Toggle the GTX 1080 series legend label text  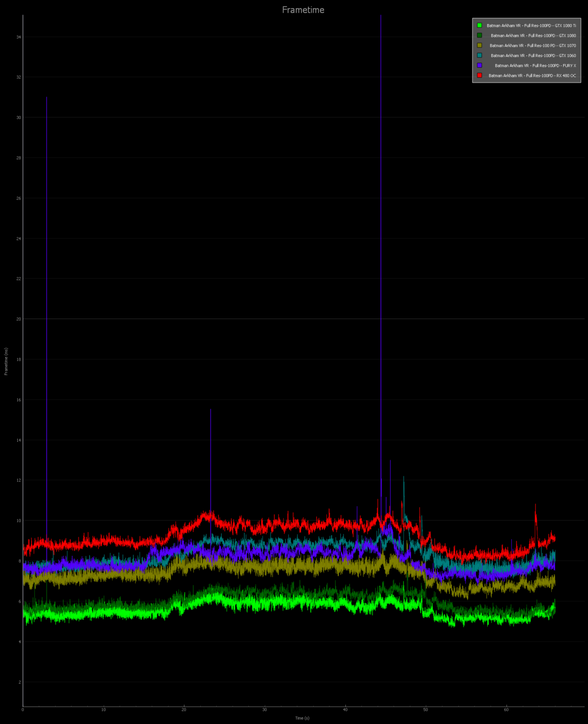533,35
